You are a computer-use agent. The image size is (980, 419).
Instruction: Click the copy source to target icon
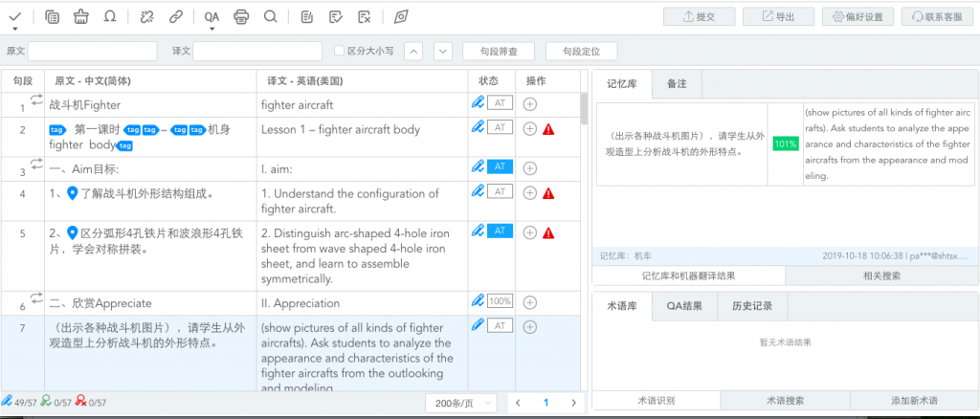tap(52, 16)
